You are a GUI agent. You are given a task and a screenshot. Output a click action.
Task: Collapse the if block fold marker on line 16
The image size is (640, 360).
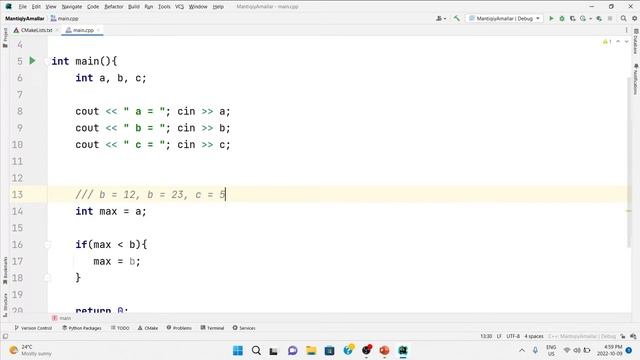pos(47,244)
